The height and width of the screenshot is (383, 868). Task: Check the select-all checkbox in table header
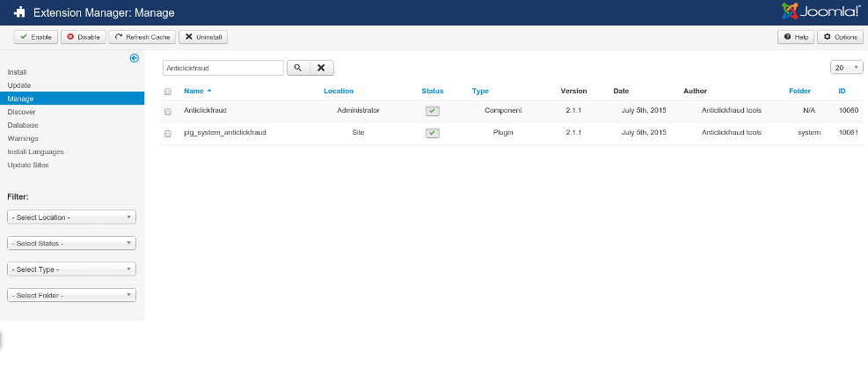pos(168,92)
